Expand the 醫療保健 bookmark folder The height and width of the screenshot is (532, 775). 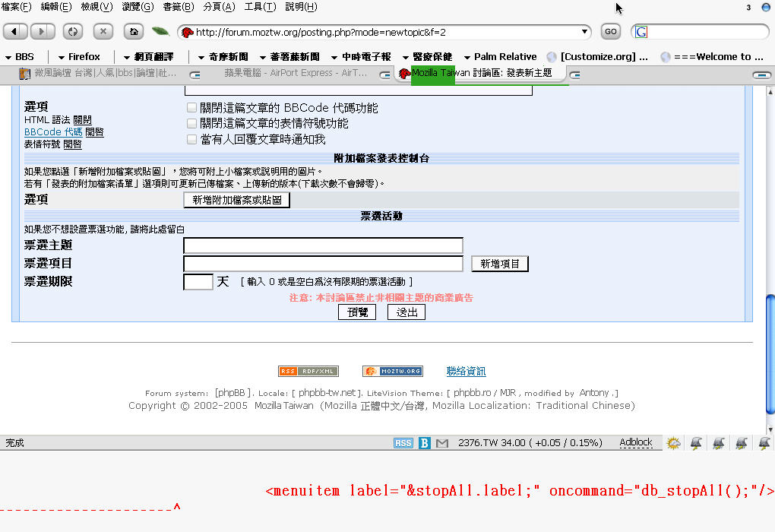pyautogui.click(x=428, y=57)
